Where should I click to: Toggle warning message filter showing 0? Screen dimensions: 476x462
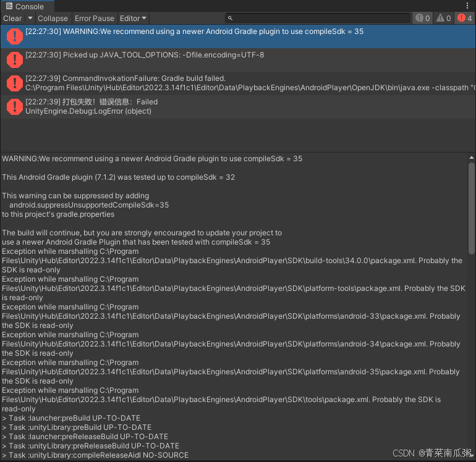click(x=443, y=18)
